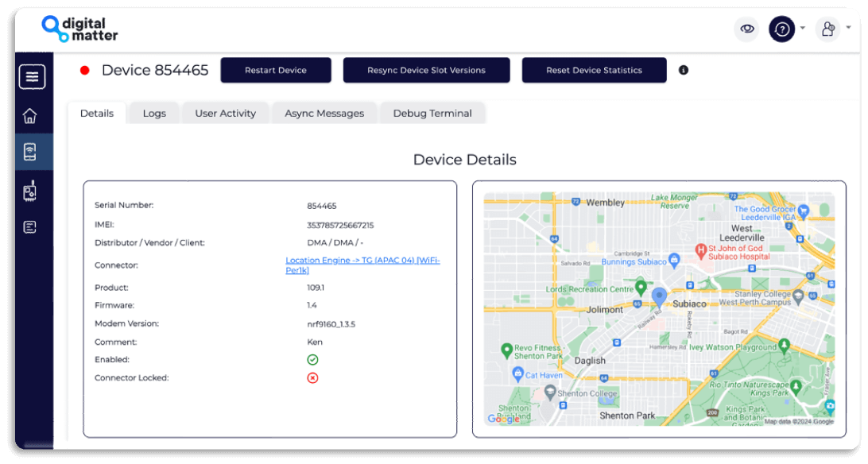
Task: Click the info icon beside Reset Device Statistics
Action: point(683,70)
